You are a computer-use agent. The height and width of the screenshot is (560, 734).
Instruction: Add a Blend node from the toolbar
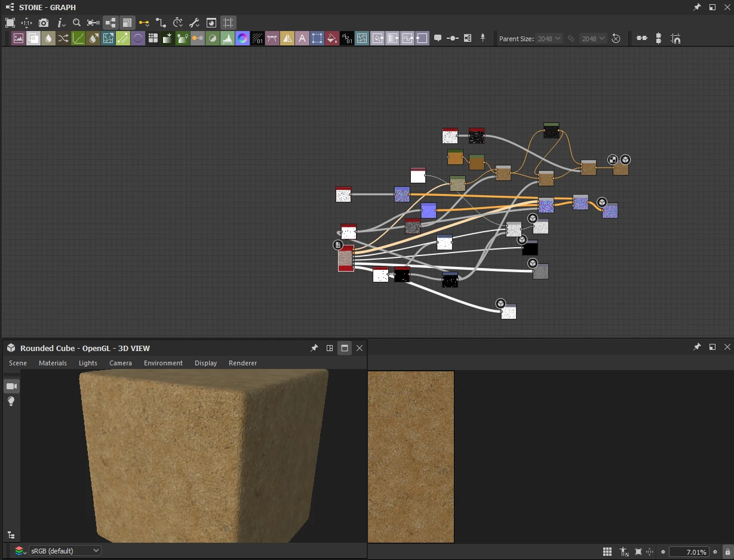point(33,39)
